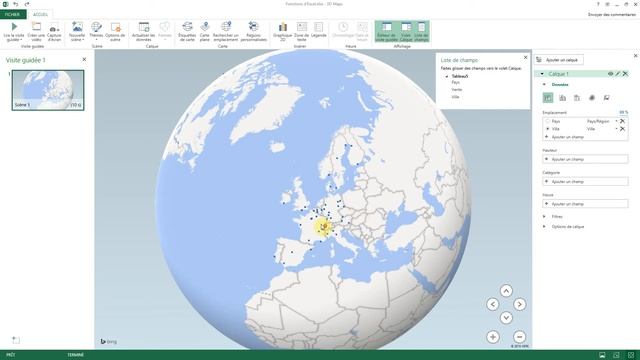
Task: Select clustered column chart type in Données
Action: click(562, 98)
